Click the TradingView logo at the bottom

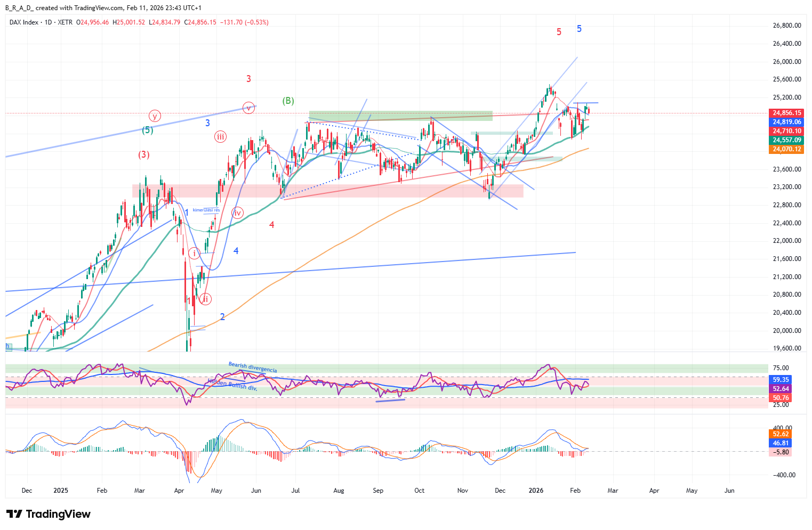tap(49, 514)
